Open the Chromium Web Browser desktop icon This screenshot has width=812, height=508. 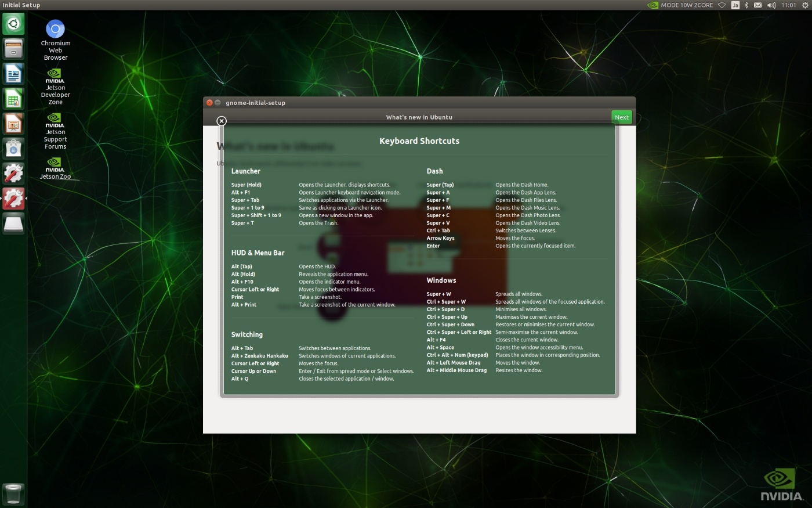(x=55, y=40)
